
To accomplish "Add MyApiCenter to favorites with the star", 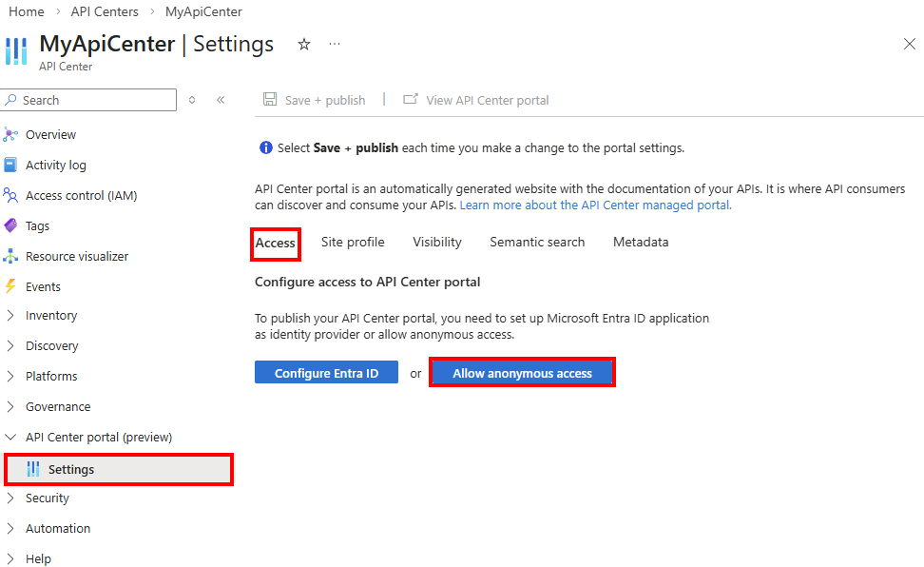I will click(303, 44).
